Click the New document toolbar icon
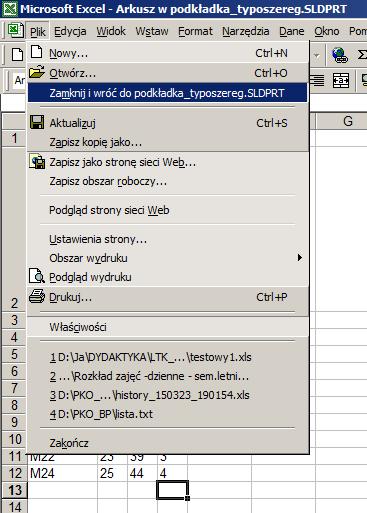The height and width of the screenshot is (513, 367). point(17,54)
